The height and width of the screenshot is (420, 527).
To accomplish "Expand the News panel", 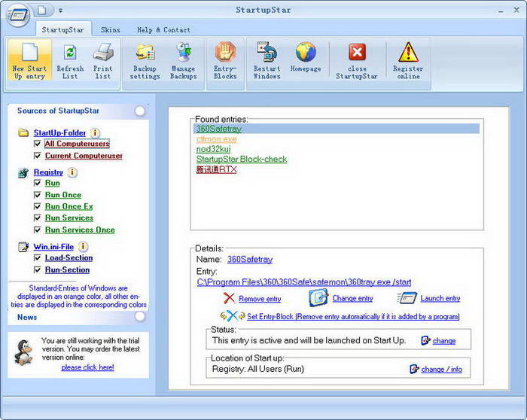I will click(x=140, y=318).
